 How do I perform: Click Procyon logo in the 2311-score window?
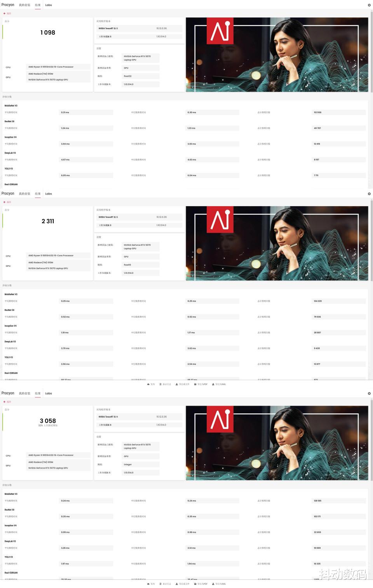coord(8,194)
